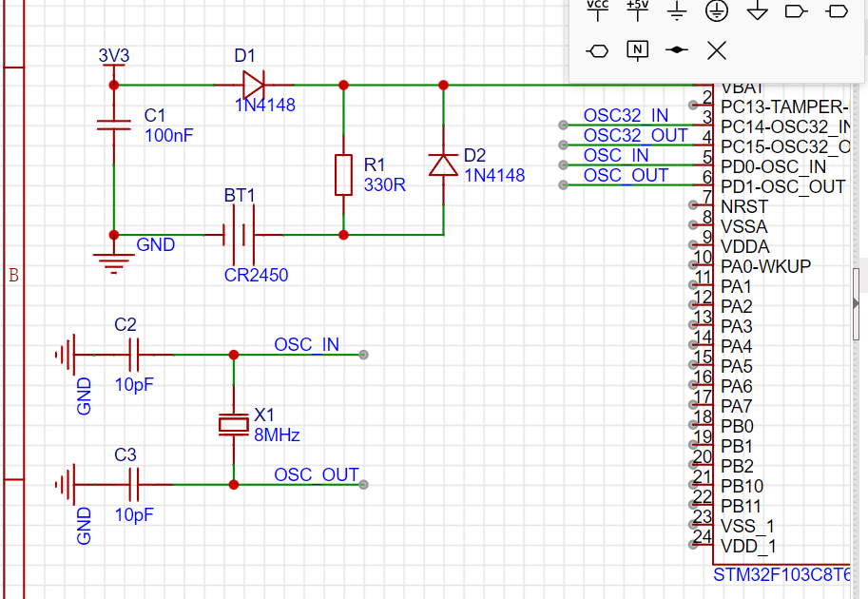Click the VDD_1 pin name

tap(748, 546)
